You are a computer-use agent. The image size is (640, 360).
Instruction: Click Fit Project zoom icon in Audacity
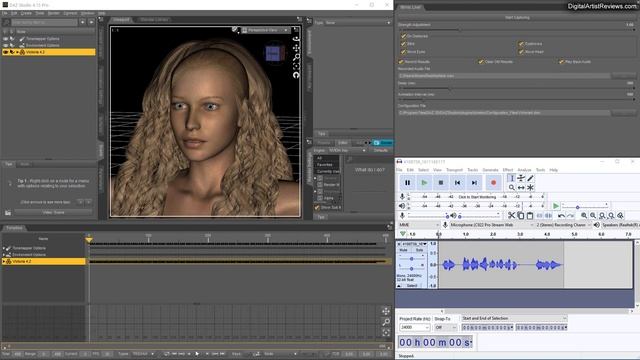[611, 216]
